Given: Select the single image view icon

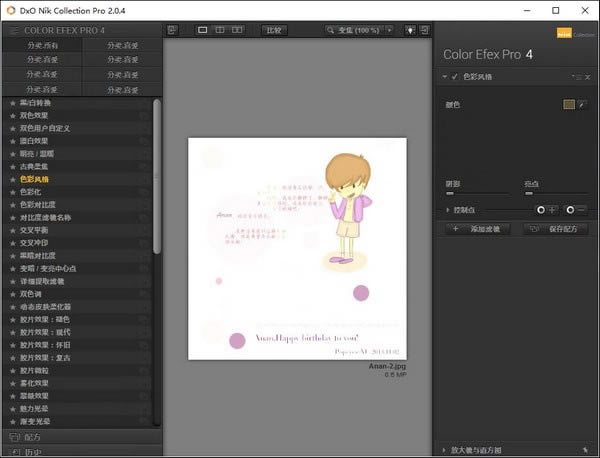Looking at the screenshot, I should 202,30.
